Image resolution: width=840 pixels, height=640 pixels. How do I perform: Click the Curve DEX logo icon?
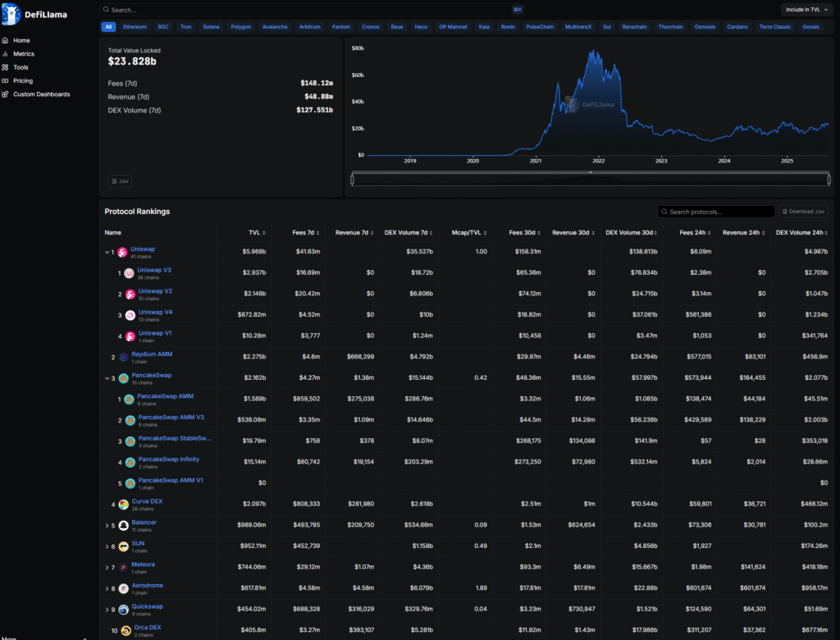click(x=123, y=505)
